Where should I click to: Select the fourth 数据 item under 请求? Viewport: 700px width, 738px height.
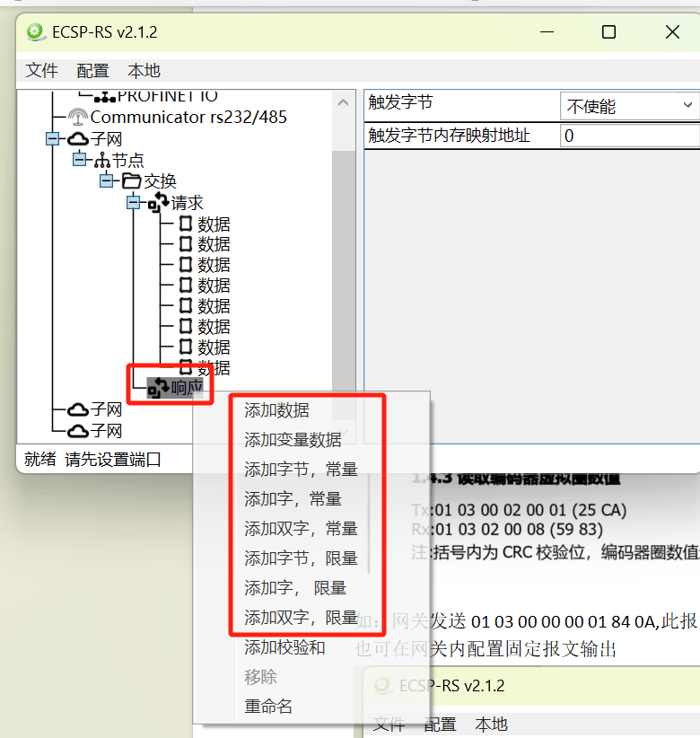[x=214, y=286]
